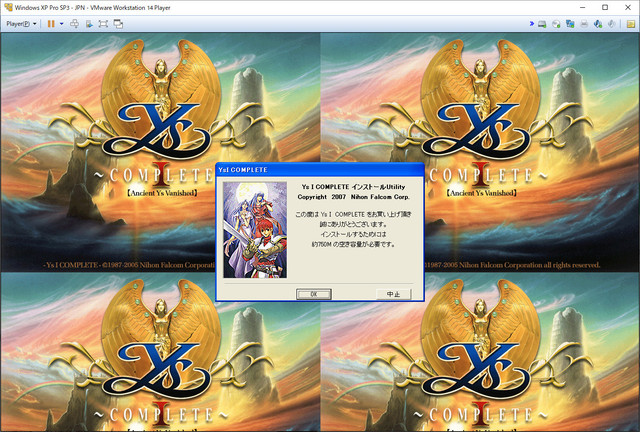640x432 pixels.
Task: Click the fourth VMware toolbar icon
Action: click(x=89, y=24)
